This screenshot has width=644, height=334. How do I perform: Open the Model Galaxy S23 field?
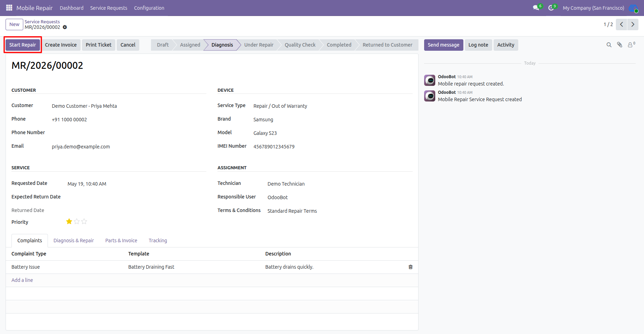tap(333, 133)
